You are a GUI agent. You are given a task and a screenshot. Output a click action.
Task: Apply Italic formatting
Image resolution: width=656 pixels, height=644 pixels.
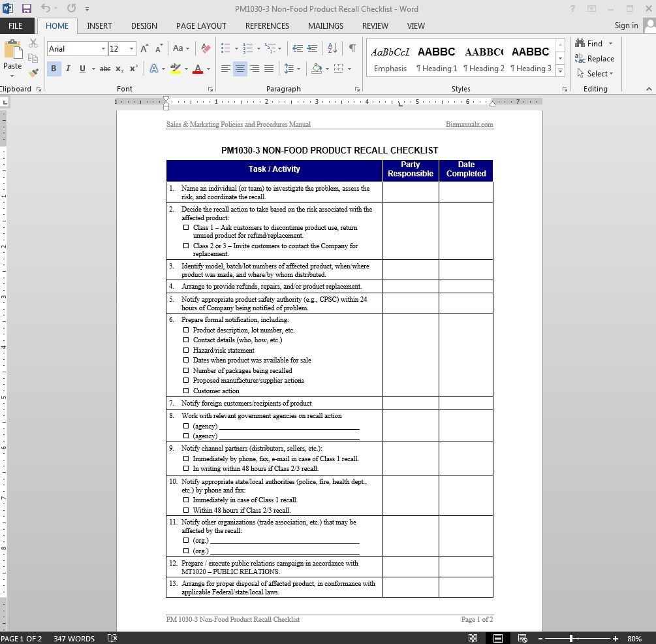point(68,69)
